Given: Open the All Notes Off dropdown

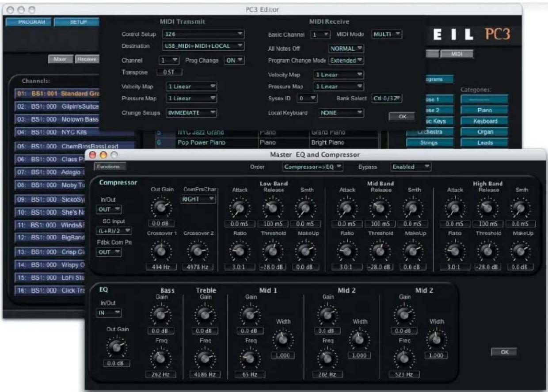Looking at the screenshot, I should (346, 48).
